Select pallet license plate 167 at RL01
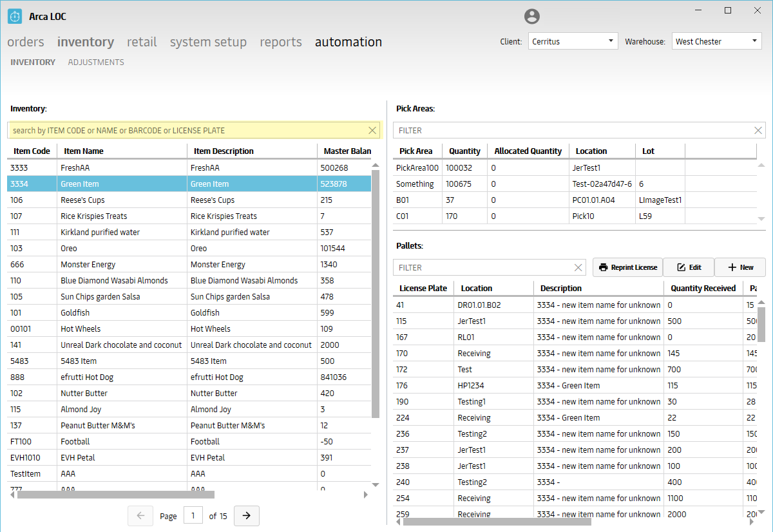This screenshot has height=532, width=773. click(x=575, y=337)
